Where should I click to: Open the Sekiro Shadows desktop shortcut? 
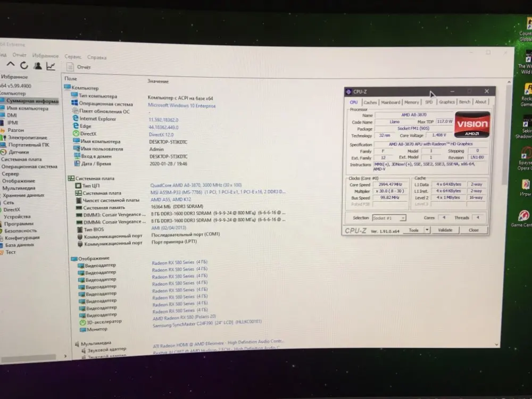click(525, 127)
